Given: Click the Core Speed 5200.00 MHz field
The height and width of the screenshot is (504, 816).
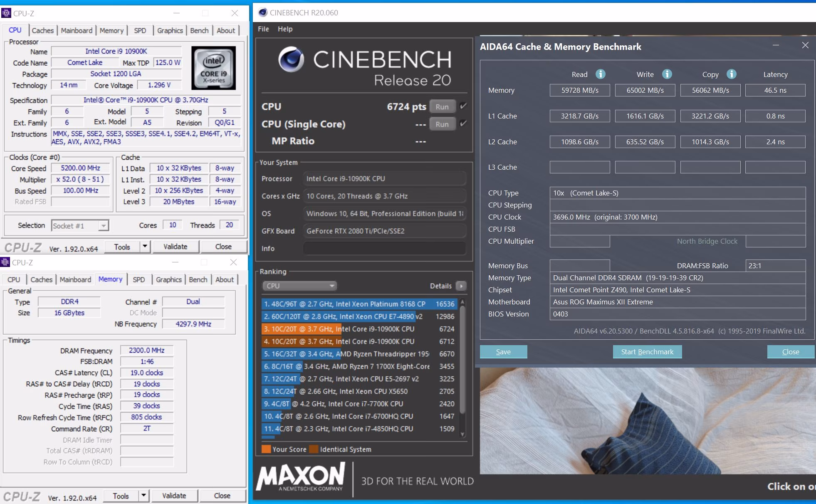Looking at the screenshot, I should point(81,168).
